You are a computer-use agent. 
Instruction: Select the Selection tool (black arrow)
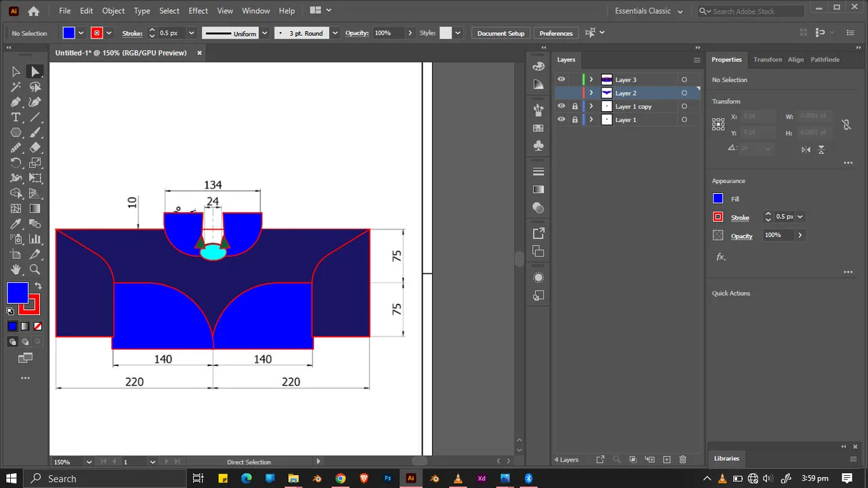[16, 72]
